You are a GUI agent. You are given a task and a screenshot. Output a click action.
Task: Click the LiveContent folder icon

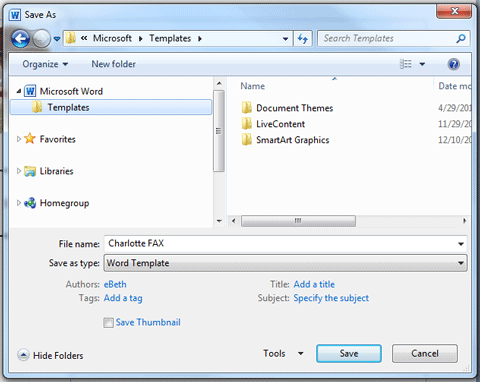pos(247,124)
